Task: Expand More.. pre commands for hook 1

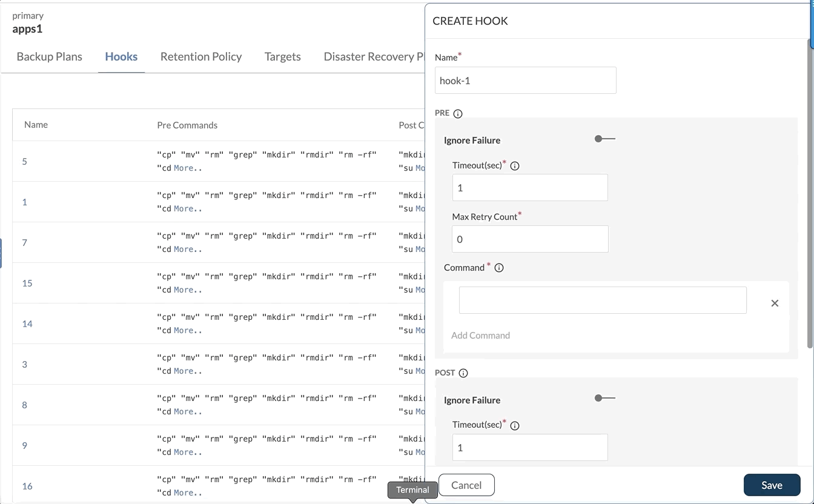Action: click(188, 208)
